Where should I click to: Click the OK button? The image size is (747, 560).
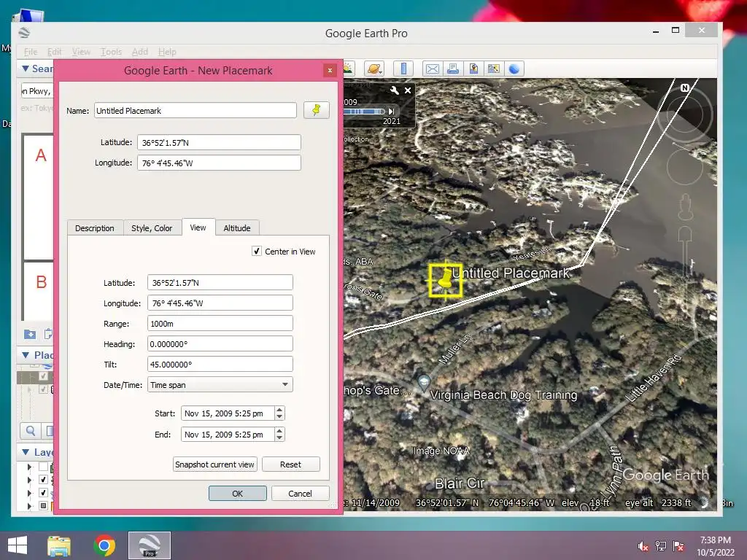pos(238,494)
